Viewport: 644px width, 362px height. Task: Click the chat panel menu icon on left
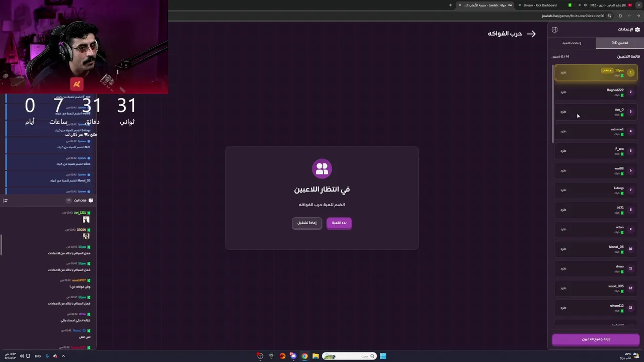pos(5,201)
